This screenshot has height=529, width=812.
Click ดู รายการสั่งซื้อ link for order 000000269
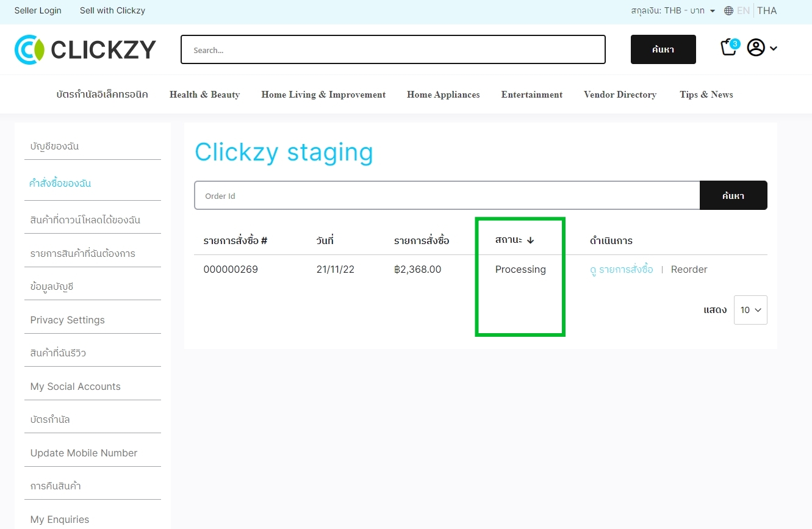pos(622,269)
